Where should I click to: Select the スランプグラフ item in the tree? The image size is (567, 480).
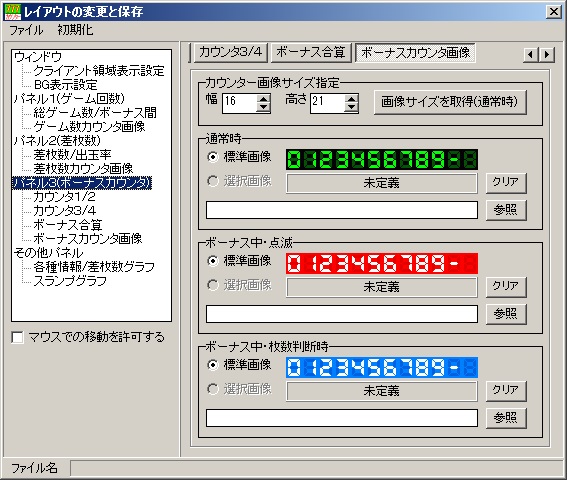tap(70, 281)
